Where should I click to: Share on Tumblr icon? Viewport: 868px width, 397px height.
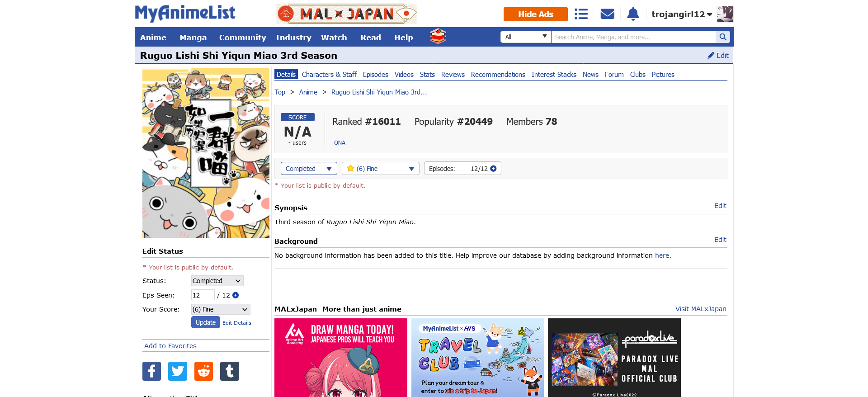coord(230,371)
